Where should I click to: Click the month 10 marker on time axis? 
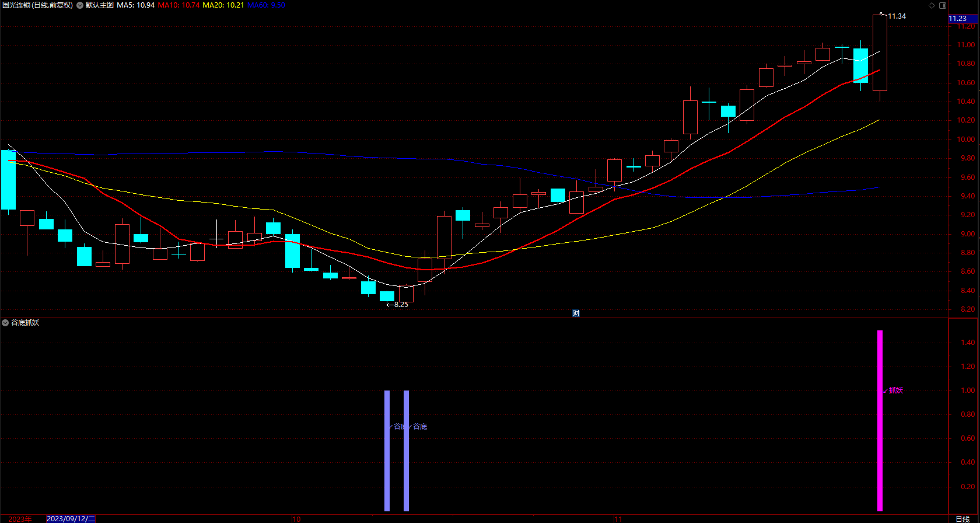click(x=296, y=519)
